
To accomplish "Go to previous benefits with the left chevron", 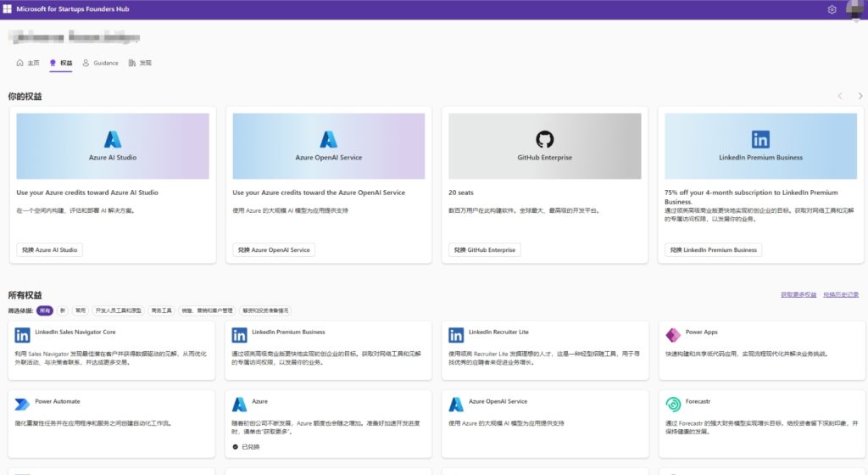I will click(x=840, y=96).
